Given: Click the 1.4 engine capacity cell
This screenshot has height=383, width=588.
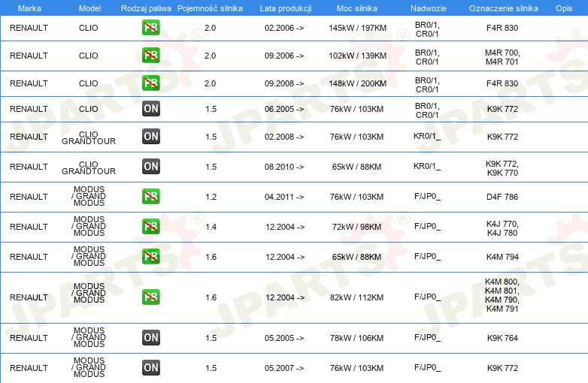Looking at the screenshot, I should click(211, 227).
